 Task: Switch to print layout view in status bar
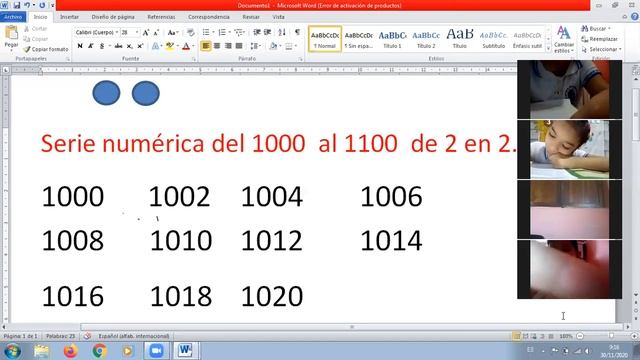pyautogui.click(x=516, y=336)
